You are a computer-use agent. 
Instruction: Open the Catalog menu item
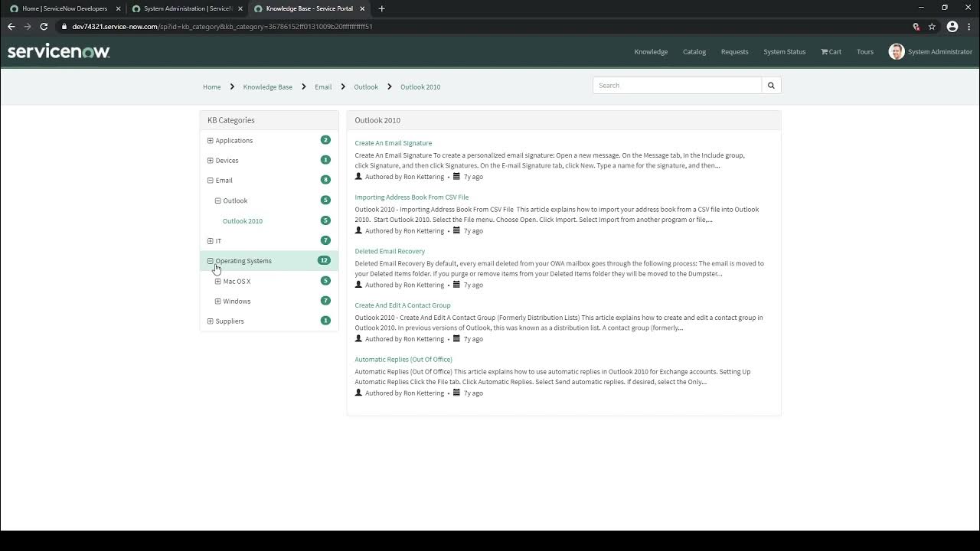pos(694,52)
